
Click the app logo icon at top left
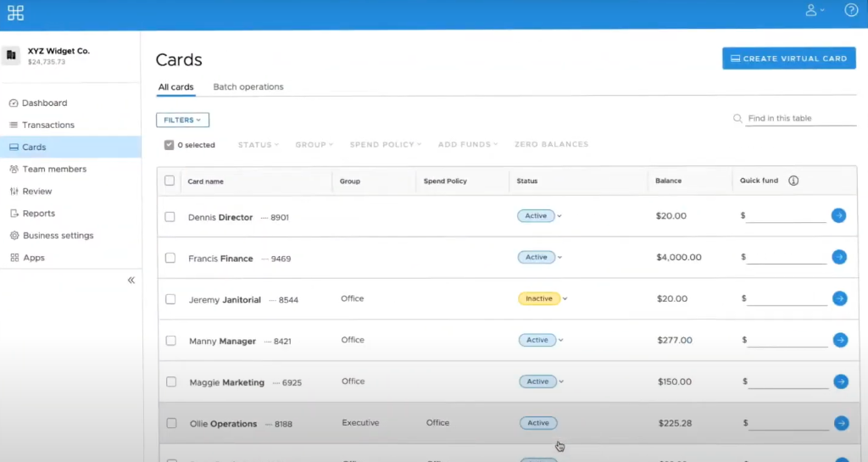(15, 13)
